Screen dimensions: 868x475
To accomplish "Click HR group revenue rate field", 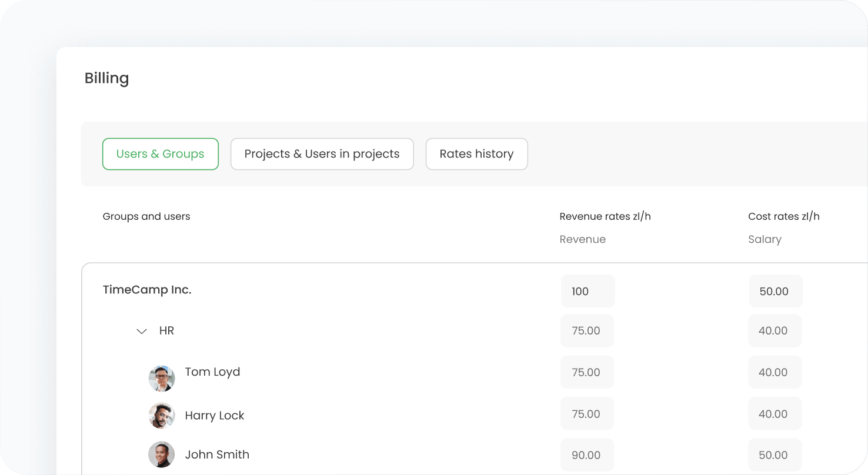I will click(x=587, y=331).
